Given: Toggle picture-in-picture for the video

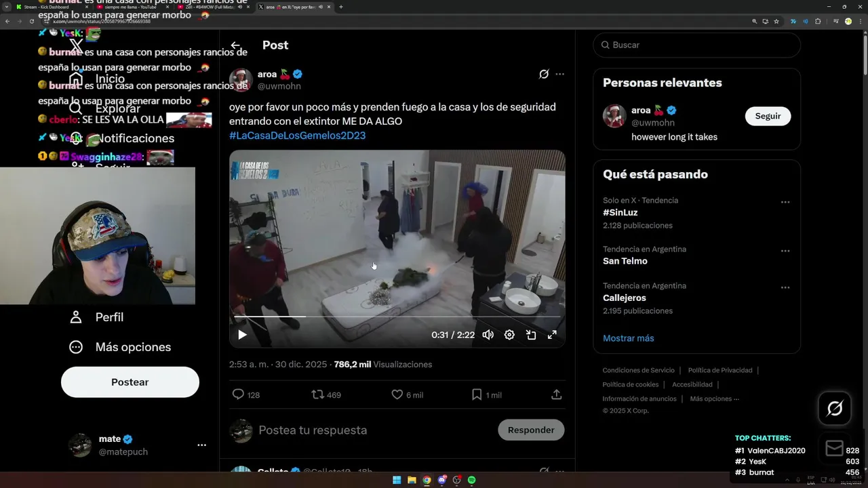Looking at the screenshot, I should coord(531,335).
